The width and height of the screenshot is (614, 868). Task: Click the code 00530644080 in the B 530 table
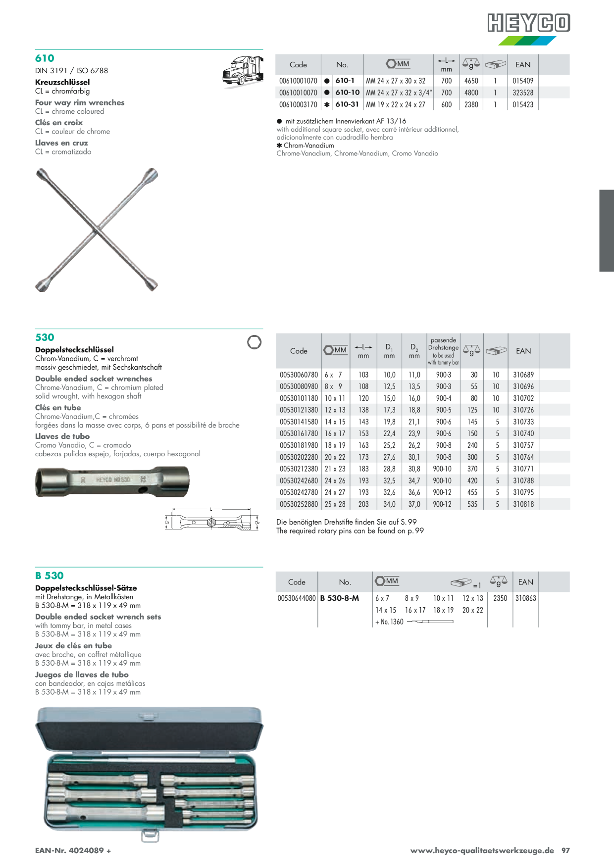click(297, 598)
